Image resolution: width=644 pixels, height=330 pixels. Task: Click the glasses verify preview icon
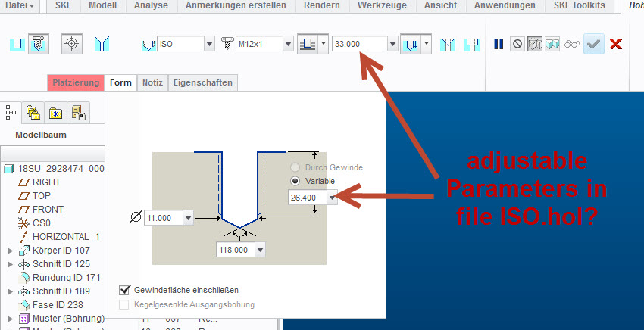572,44
